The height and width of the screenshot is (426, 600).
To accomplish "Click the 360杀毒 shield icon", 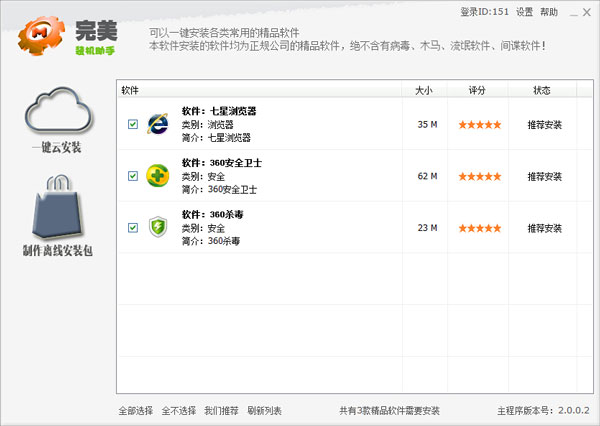I will coord(158,228).
